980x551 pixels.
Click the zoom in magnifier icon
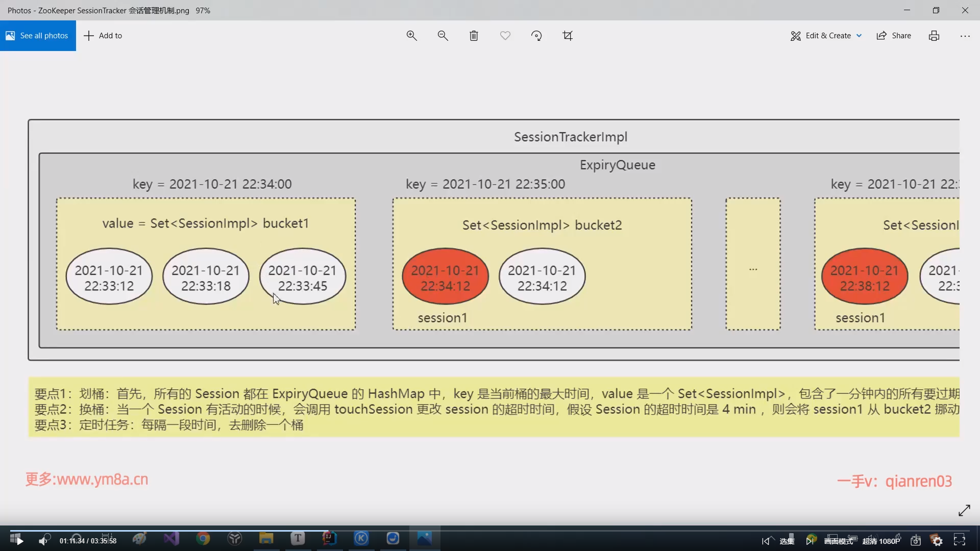pyautogui.click(x=411, y=36)
